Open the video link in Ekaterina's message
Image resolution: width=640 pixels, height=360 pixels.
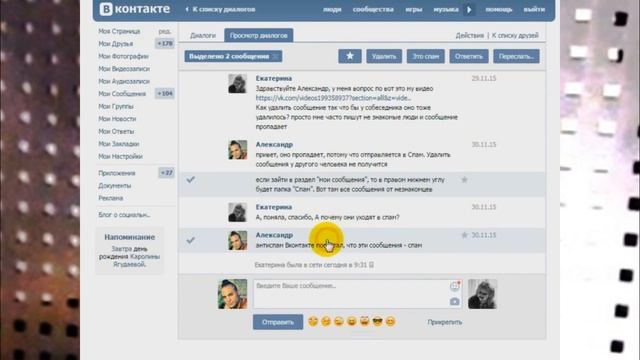pos(333,98)
